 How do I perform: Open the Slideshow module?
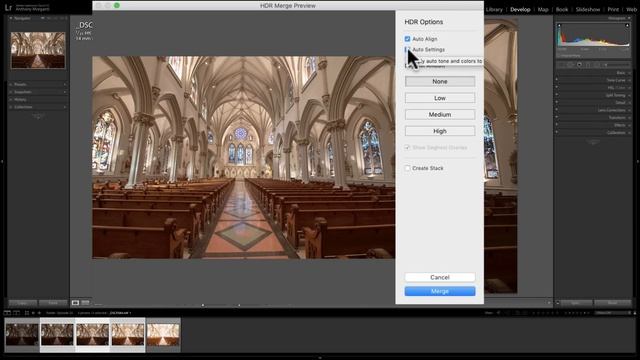pyautogui.click(x=588, y=9)
